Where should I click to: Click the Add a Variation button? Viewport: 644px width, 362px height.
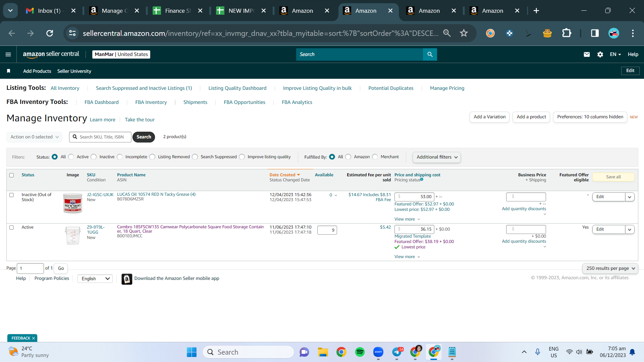pos(490,117)
